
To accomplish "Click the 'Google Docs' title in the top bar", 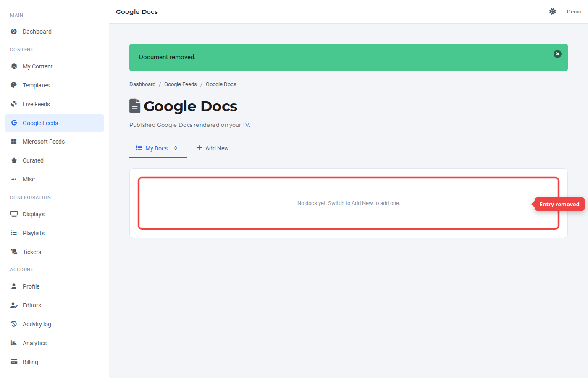I will pos(137,12).
